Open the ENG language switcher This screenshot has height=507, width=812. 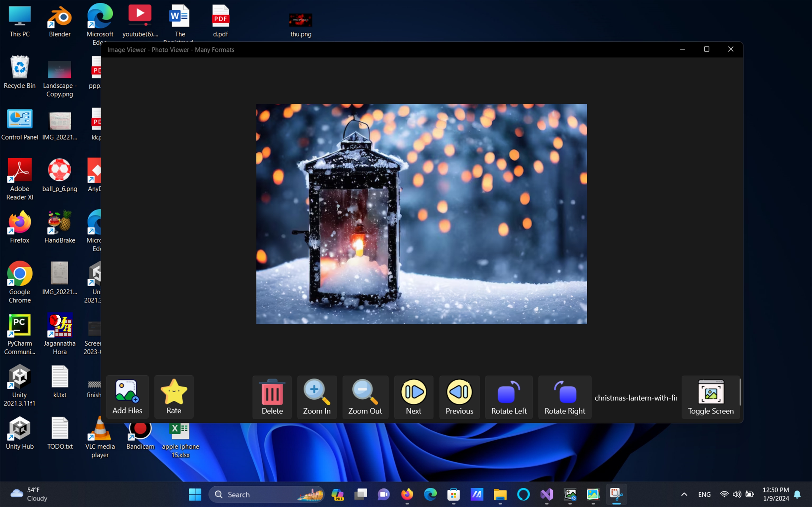[x=704, y=494]
